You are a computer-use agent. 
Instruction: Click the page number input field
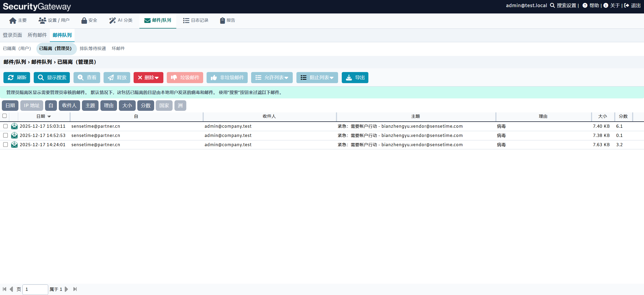[35, 289]
